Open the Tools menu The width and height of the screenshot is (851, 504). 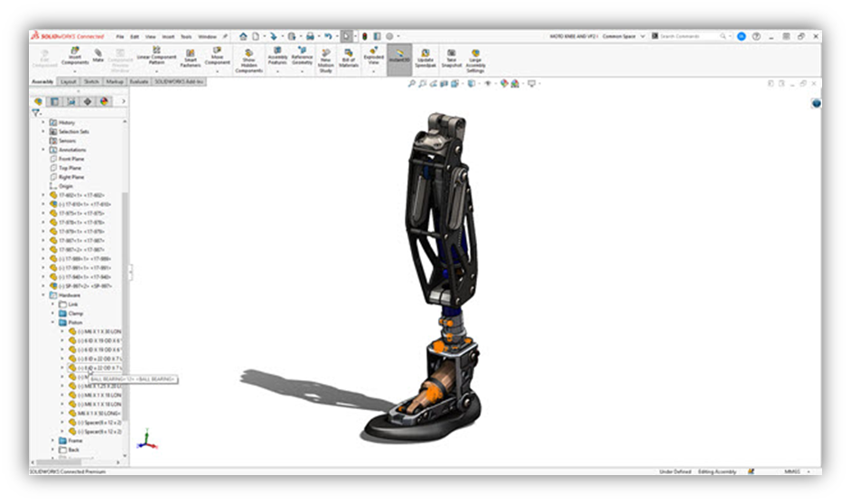click(186, 37)
